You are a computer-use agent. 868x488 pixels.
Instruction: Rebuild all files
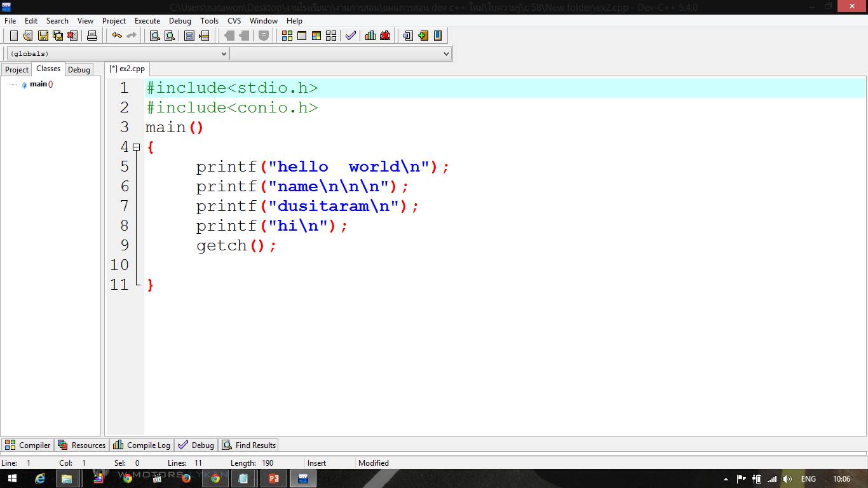tap(331, 36)
